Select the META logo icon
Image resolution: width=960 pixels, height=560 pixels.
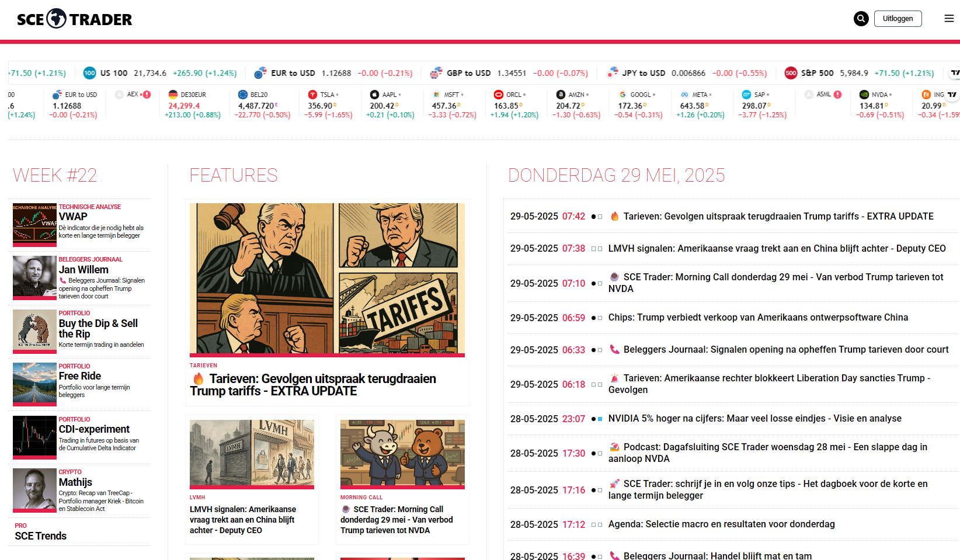684,95
